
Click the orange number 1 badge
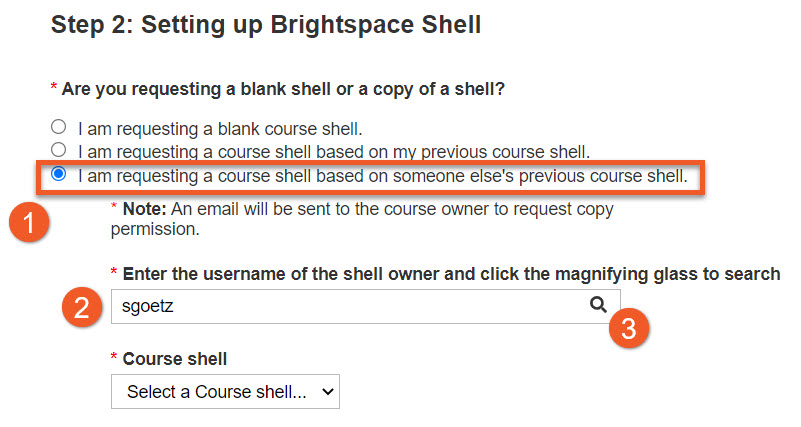31,222
